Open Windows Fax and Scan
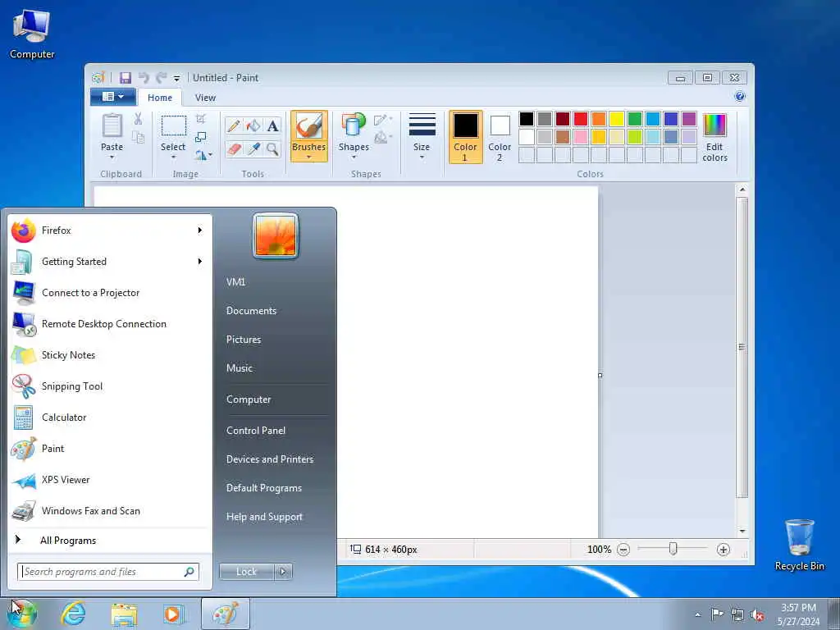Screen dimensions: 840x630 [x=111, y=511]
